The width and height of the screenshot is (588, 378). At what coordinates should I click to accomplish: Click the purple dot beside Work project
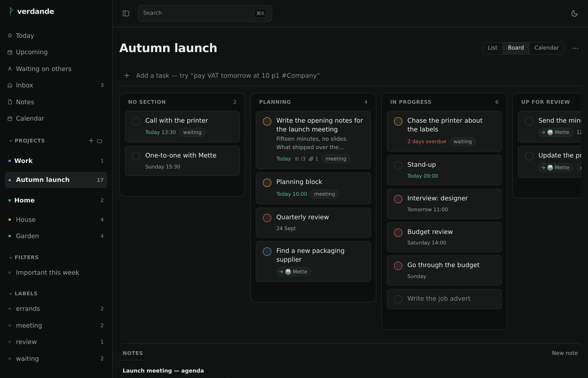point(10,161)
